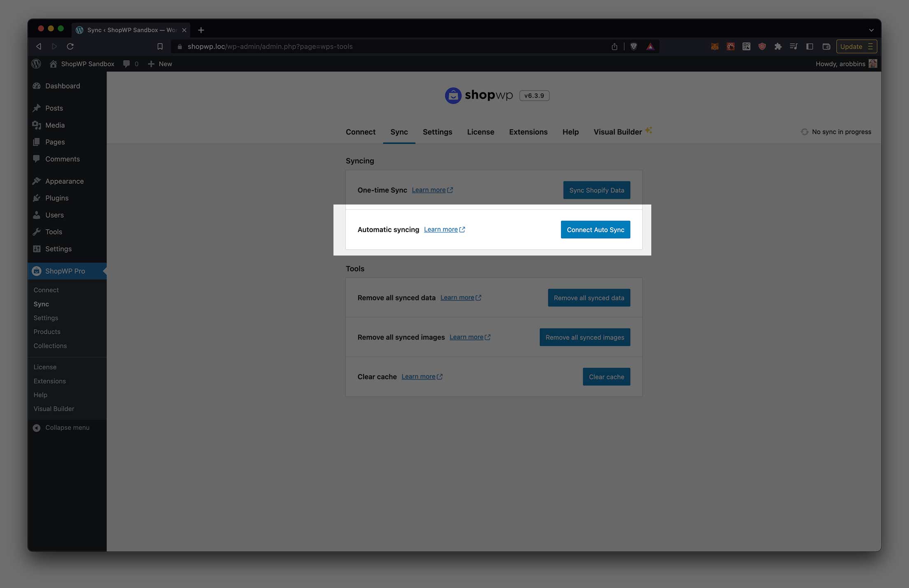The image size is (909, 588).
Task: Click the Update browser button
Action: [856, 46]
